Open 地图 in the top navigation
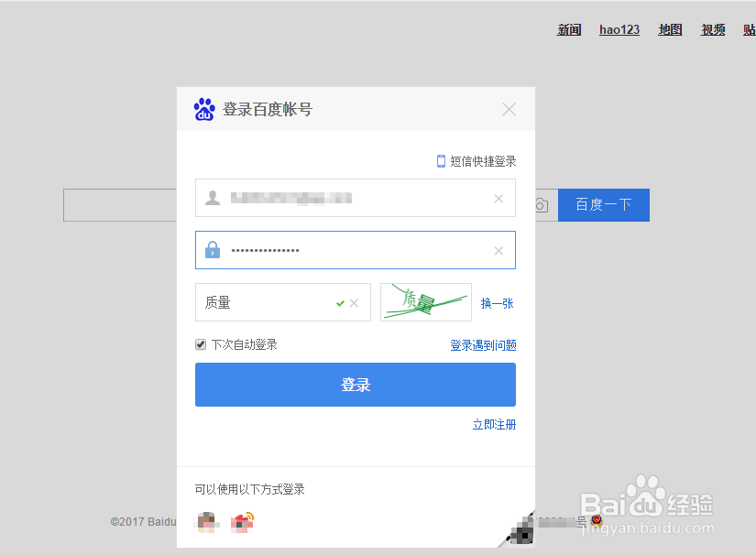 pos(670,30)
